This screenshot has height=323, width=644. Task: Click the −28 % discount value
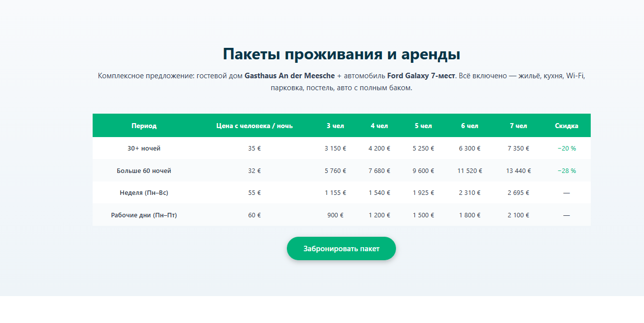(566, 170)
